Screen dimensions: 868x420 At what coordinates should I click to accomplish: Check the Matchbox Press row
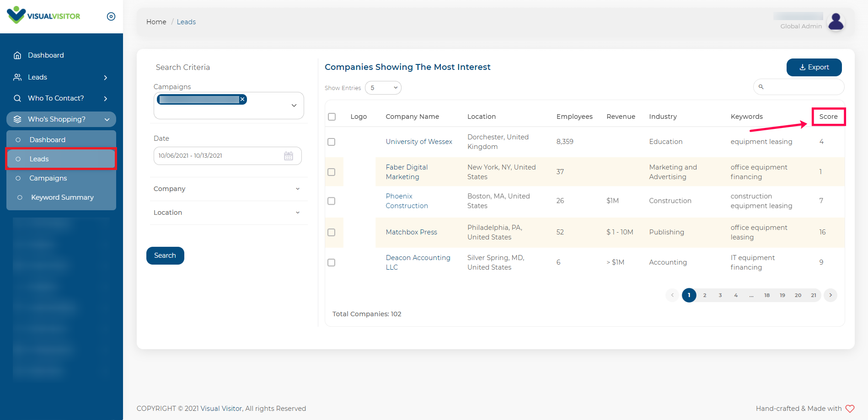click(x=332, y=232)
